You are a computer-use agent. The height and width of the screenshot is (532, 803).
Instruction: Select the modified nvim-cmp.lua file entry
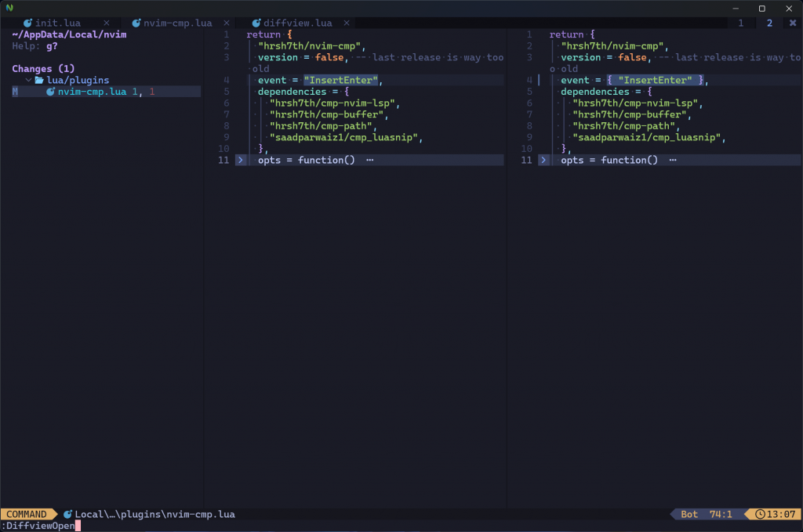(92, 92)
